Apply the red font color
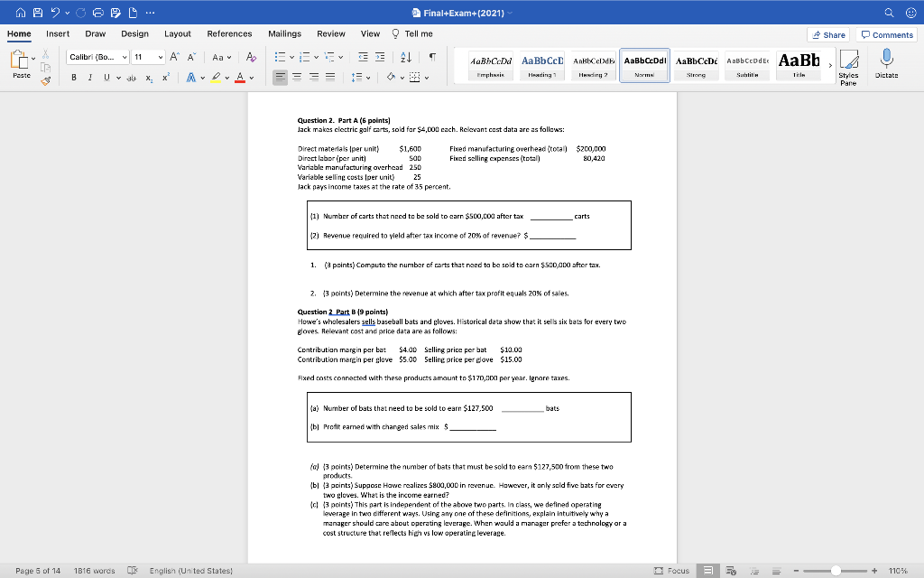 point(240,78)
